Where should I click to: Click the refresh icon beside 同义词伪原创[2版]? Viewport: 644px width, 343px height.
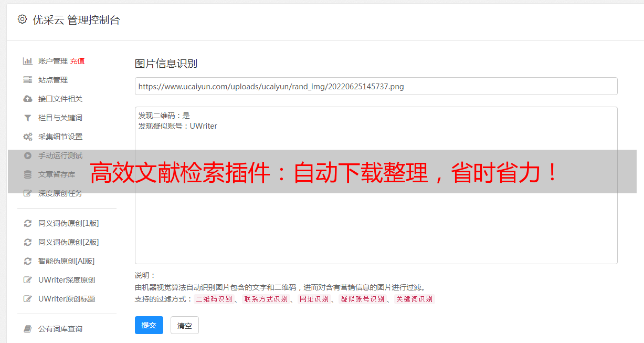tap(28, 242)
